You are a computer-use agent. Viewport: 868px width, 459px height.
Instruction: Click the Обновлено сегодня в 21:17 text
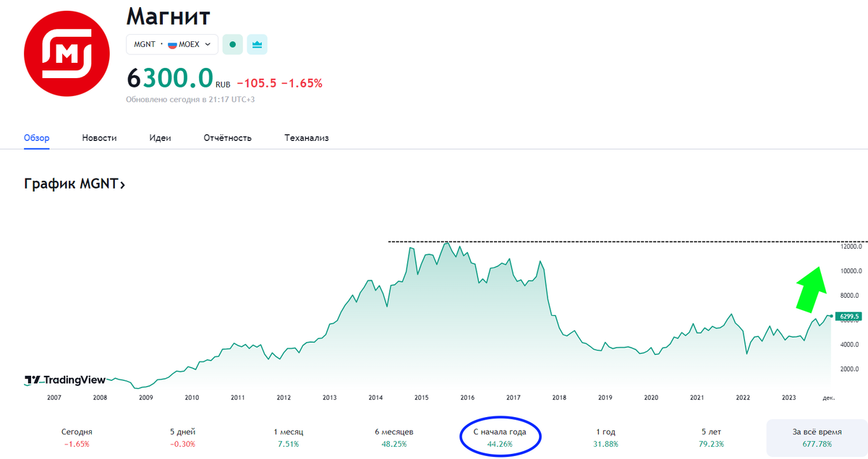[x=190, y=100]
